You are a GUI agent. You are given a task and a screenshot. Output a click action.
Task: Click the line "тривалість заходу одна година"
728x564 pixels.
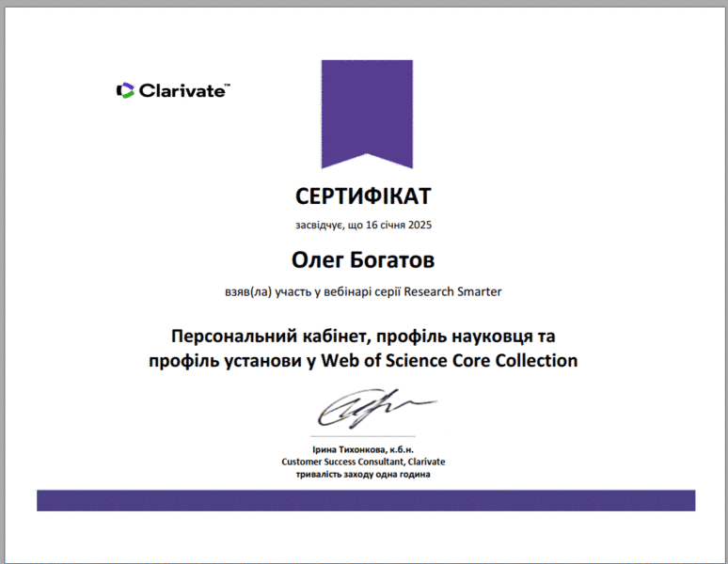click(363, 475)
